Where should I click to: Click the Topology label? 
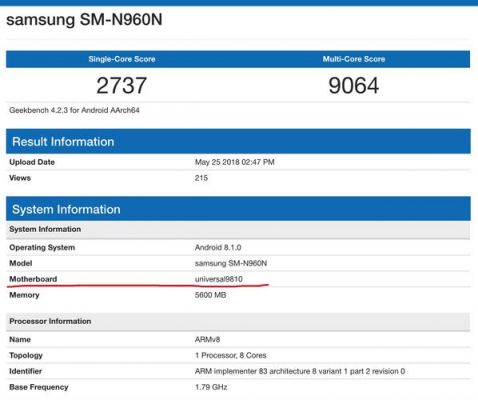[x=26, y=355]
